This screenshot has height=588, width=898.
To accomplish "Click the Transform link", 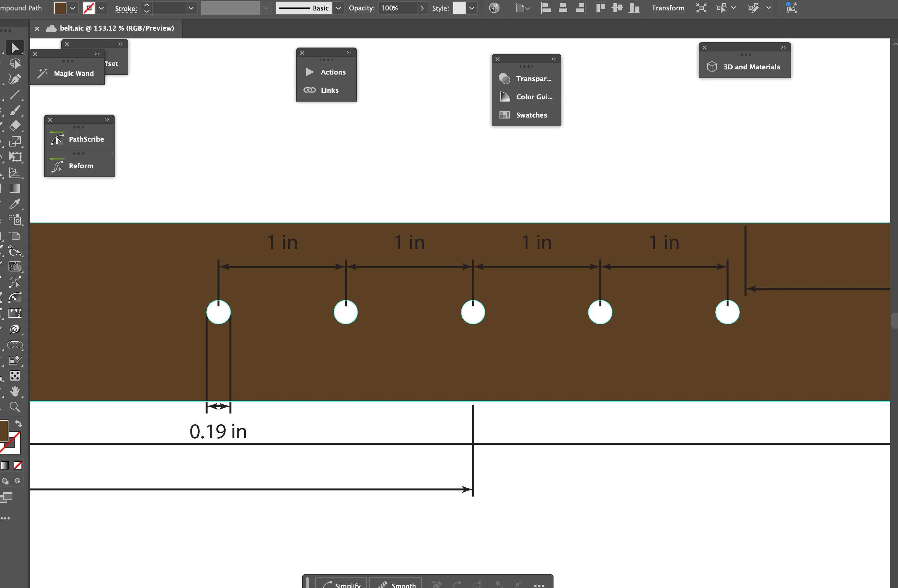I will (667, 8).
